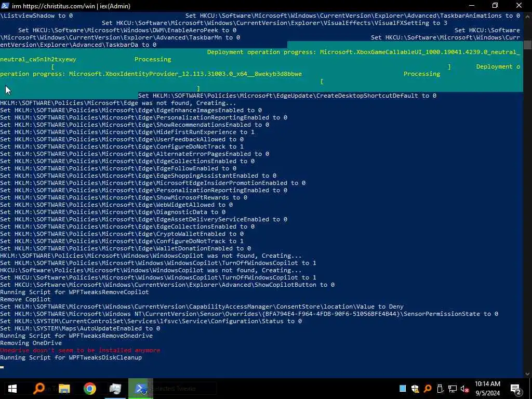532x399 pixels.
Task: Click the 'Remove Copilot' output line
Action: tap(25, 299)
